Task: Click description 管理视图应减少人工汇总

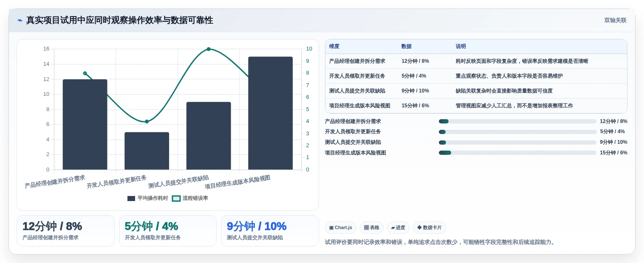Action: [514, 106]
